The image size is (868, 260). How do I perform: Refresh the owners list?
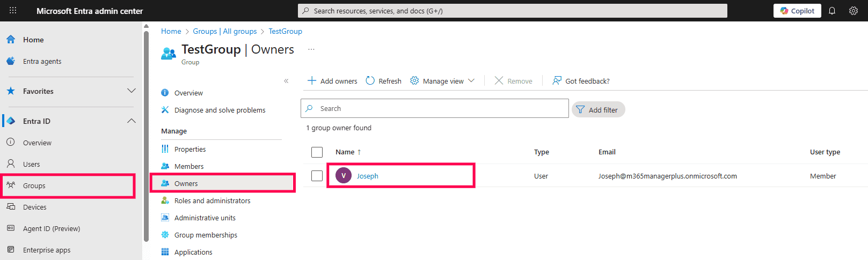383,81
